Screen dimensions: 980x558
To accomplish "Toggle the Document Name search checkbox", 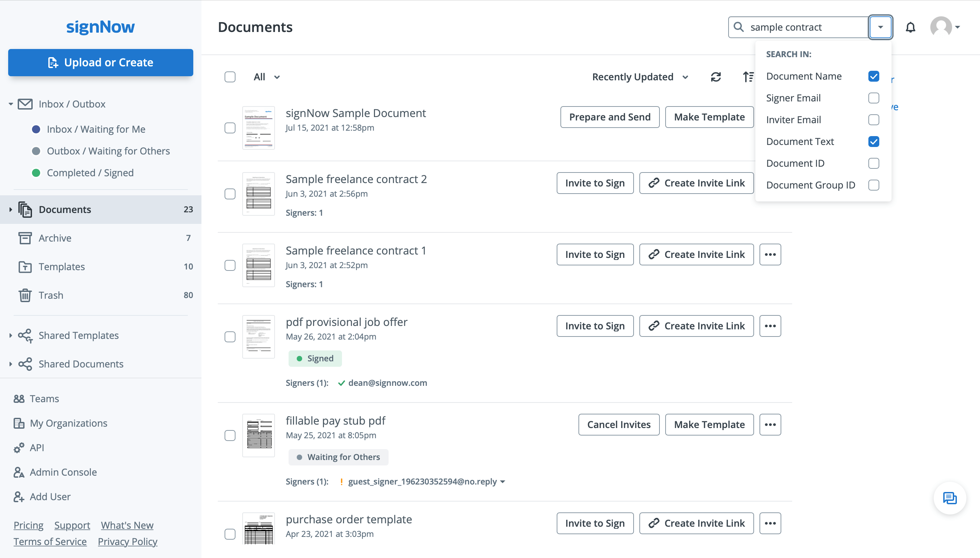I will (x=873, y=76).
